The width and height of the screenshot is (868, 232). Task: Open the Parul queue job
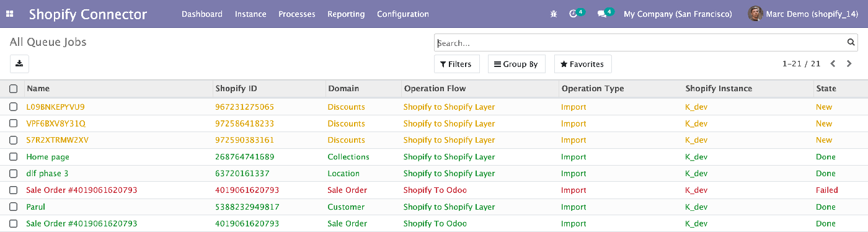(x=35, y=207)
